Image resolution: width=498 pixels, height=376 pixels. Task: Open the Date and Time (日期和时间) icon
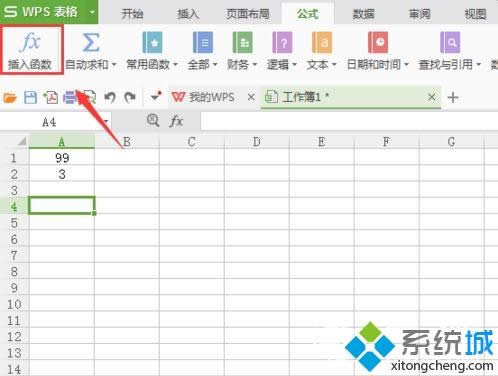coord(378,42)
